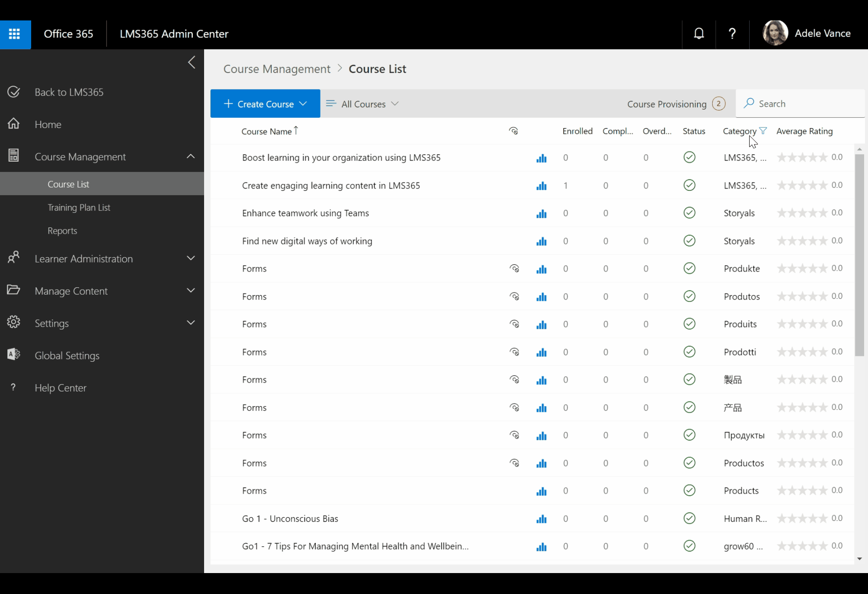Open Reports in sidebar
Image resolution: width=868 pixels, height=594 pixels.
(62, 231)
